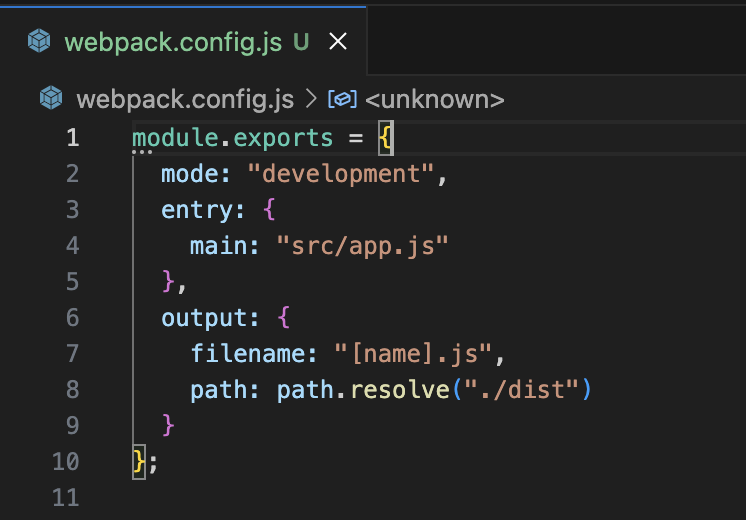Viewport: 746px width, 520px height.
Task: Click the word exports on line 1
Action: coord(283,138)
